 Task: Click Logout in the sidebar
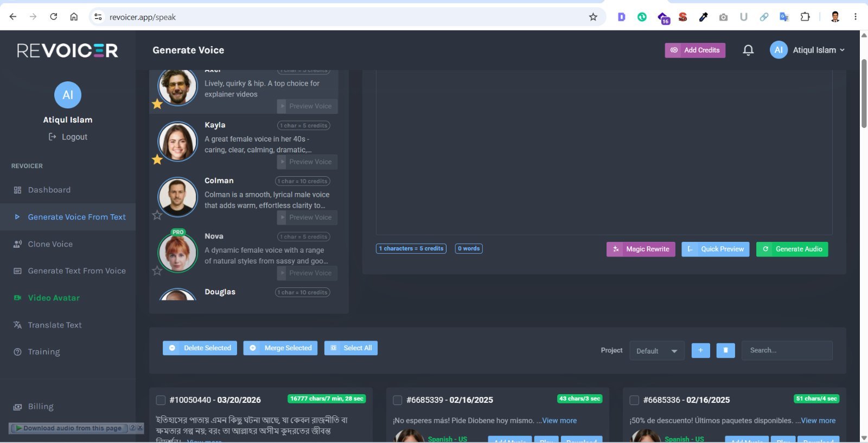pos(68,137)
